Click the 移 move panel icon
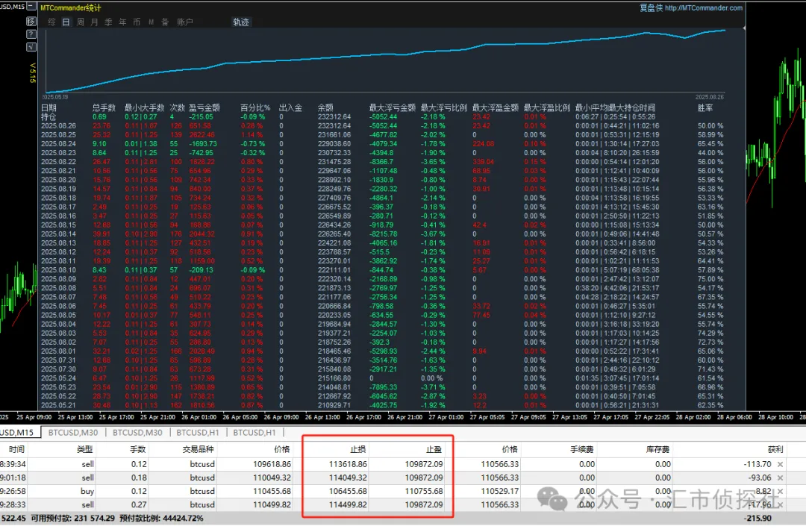 point(31,21)
